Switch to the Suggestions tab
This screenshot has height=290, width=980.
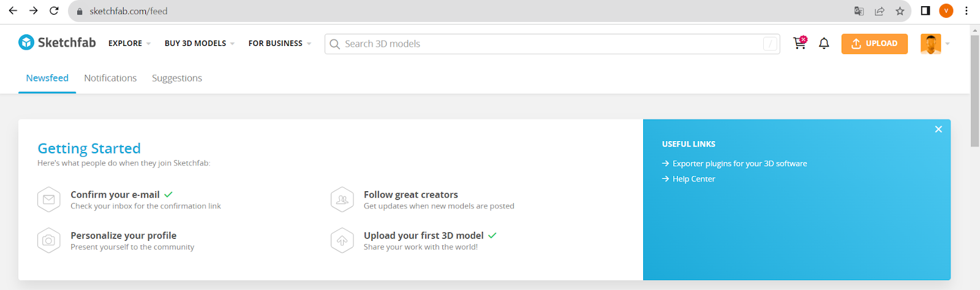click(177, 78)
